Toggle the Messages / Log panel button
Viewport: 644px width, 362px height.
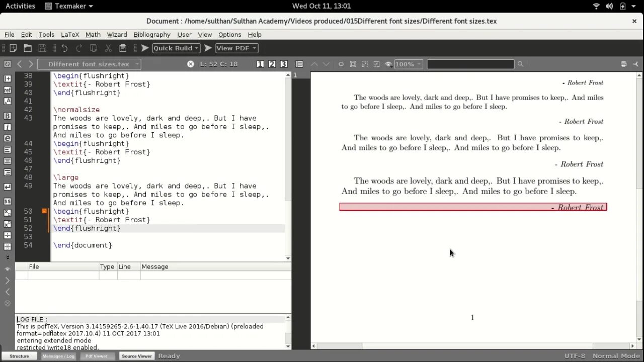tap(58, 356)
